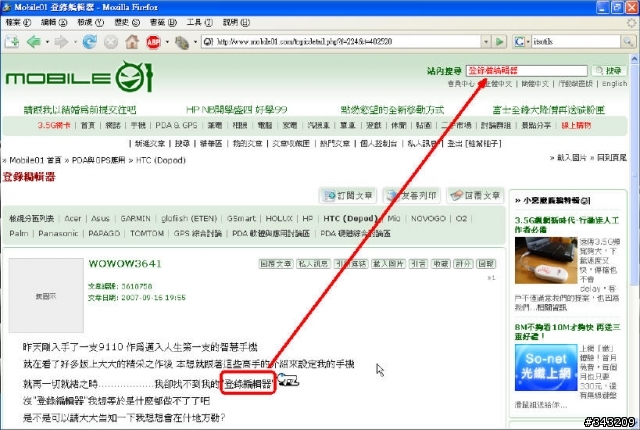The height and width of the screenshot is (430, 640).
Task: Click the green Go arrow
Action: (x=499, y=42)
